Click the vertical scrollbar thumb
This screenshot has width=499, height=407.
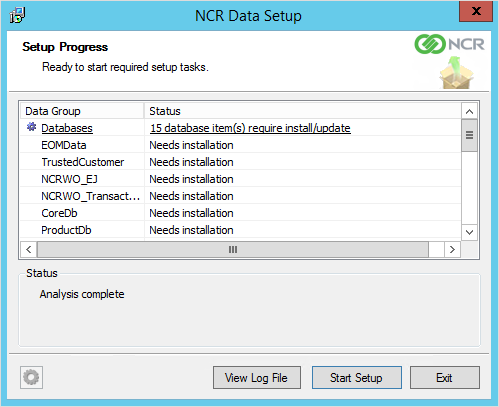click(469, 135)
